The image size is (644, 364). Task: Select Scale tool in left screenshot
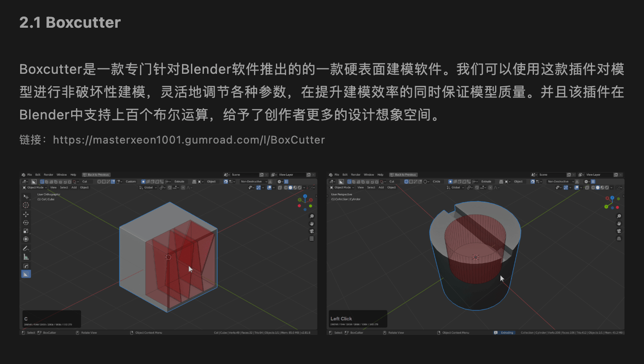pyautogui.click(x=26, y=231)
